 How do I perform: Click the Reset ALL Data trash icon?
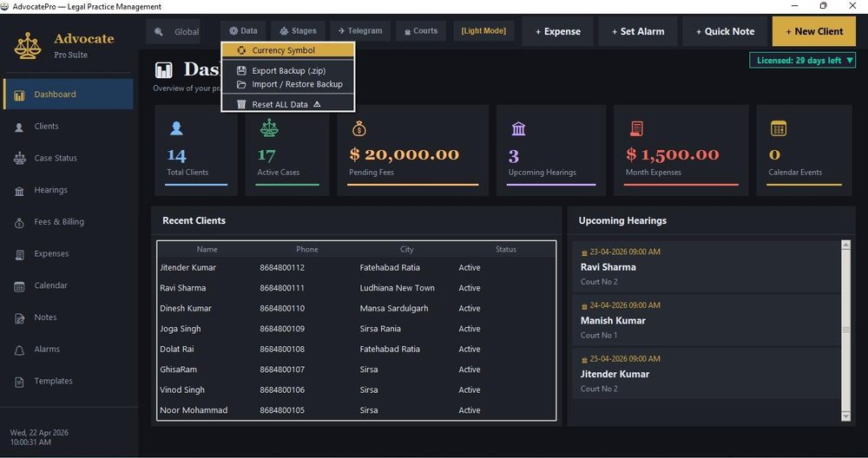(x=241, y=104)
